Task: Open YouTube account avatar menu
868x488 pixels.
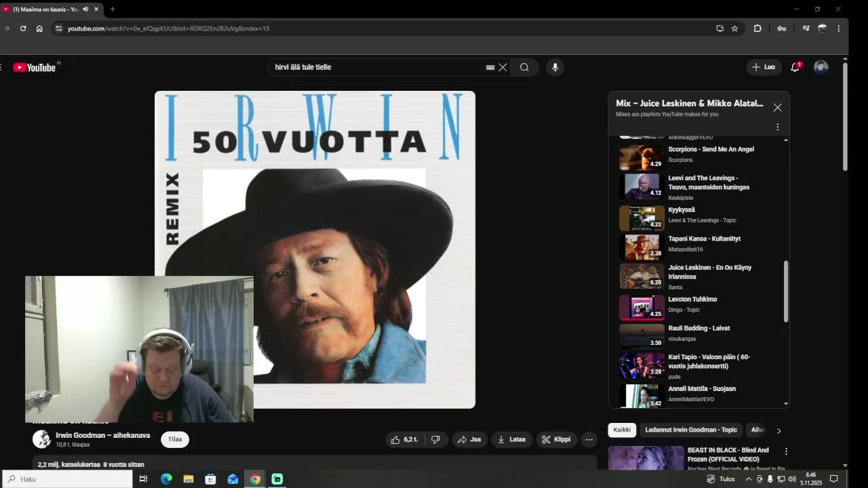Action: pyautogui.click(x=821, y=67)
